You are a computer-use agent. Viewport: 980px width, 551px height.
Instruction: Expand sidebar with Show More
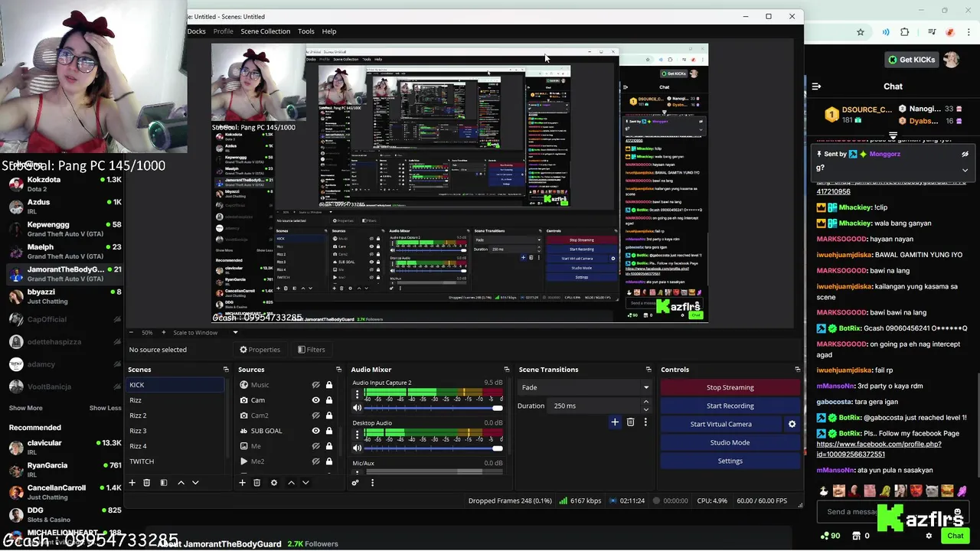tap(25, 408)
